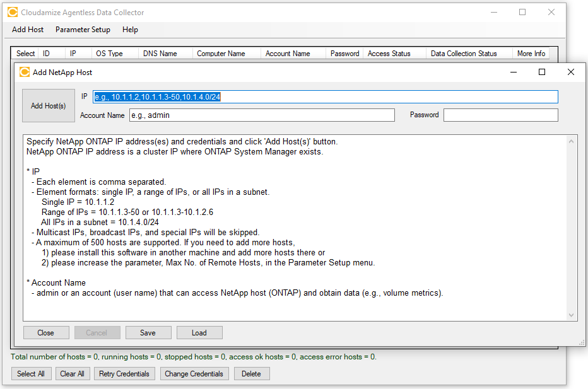Click the scroll down arrow in instructions

tap(572, 315)
